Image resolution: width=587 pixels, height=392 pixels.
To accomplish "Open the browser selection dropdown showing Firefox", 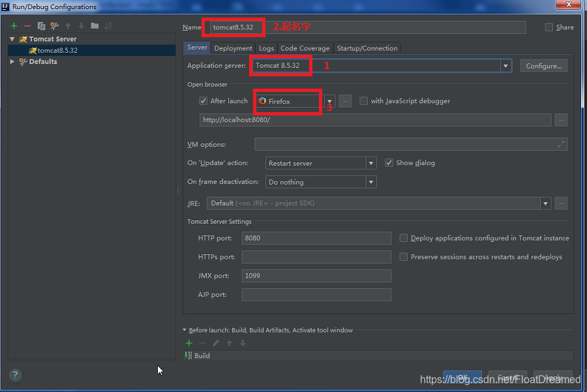I will coord(329,101).
